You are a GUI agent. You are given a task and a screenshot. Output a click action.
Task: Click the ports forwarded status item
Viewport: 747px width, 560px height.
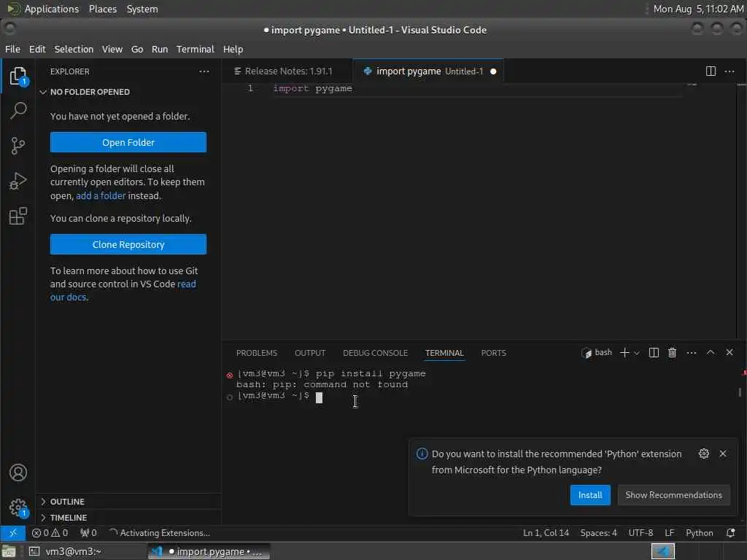pos(88,533)
